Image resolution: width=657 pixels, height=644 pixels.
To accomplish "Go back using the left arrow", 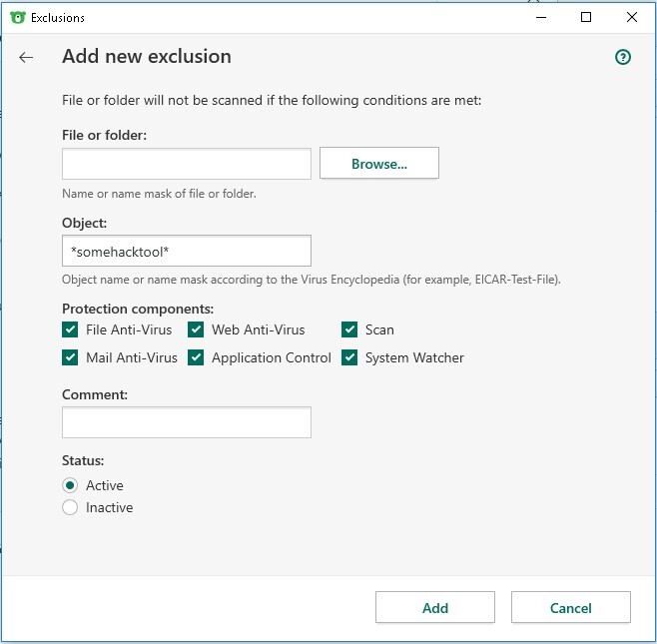I will (x=26, y=57).
